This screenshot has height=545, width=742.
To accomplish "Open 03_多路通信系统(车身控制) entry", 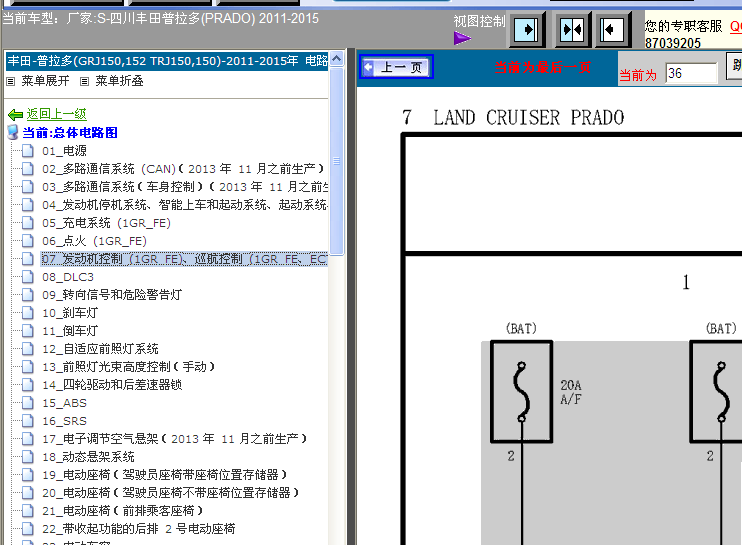I will pyautogui.click(x=185, y=187).
